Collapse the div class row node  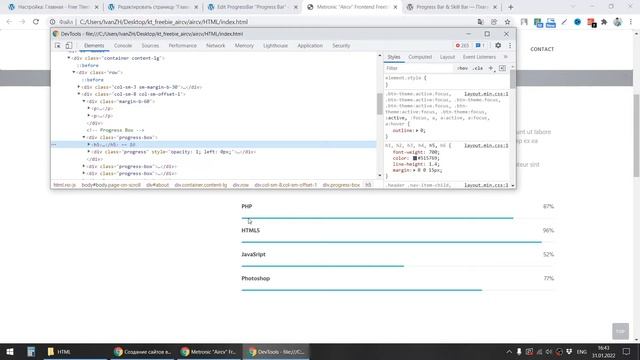click(x=74, y=72)
